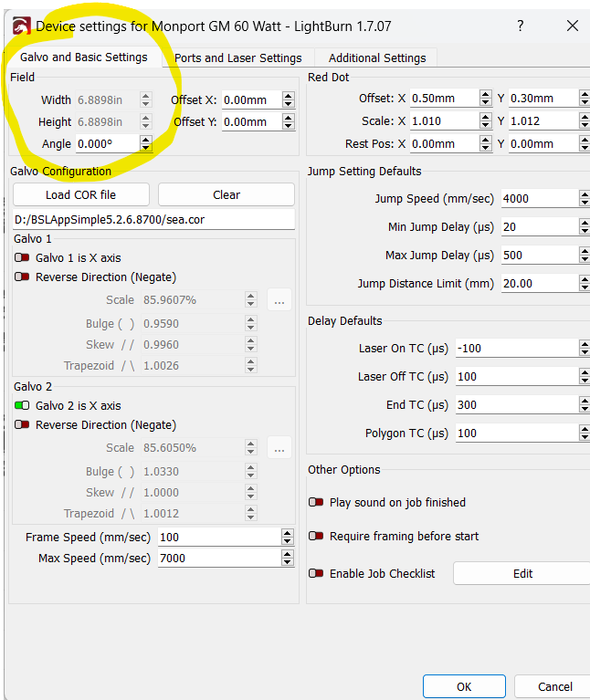Click the Load COR file button
Viewport: 590px width, 700px height.
coord(81,194)
